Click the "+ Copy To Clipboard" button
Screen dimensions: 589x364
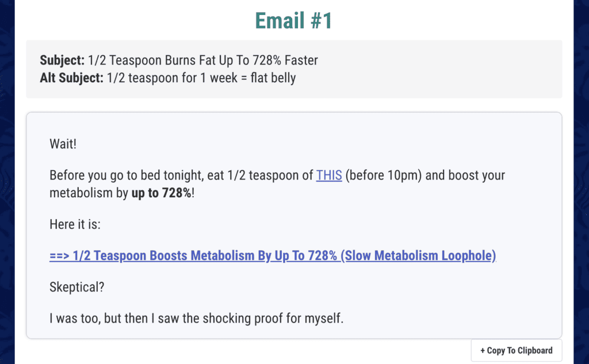[517, 350]
